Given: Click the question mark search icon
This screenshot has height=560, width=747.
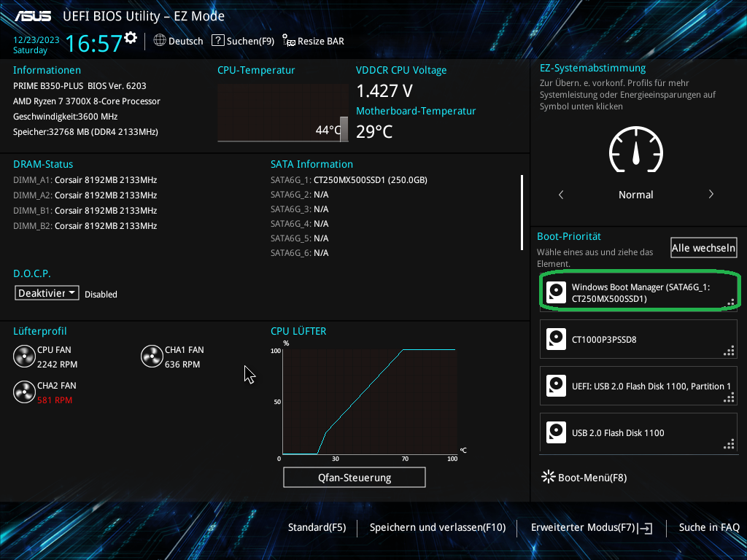Looking at the screenshot, I should pos(217,41).
